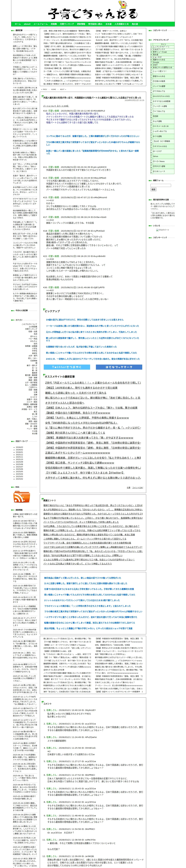186x868 pixels.
Task: Open キチママまとめ保管庫 in access ranking
Action: pyautogui.click(x=162, y=101)
